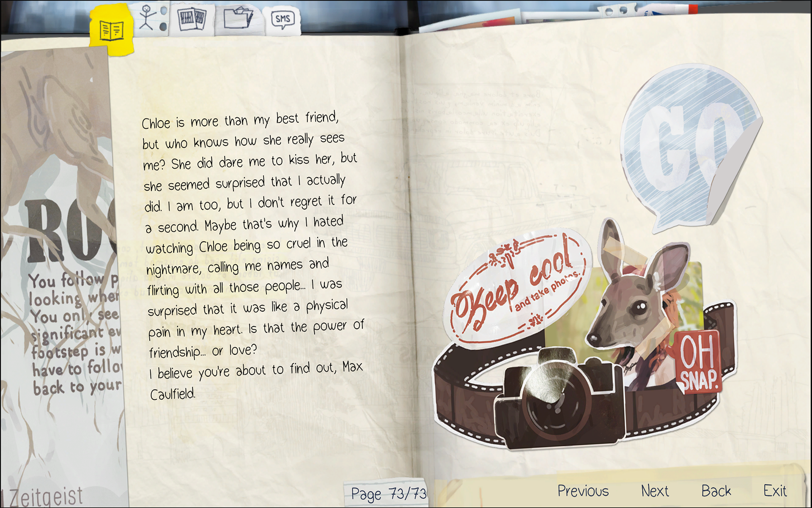The height and width of the screenshot is (508, 812).
Task: Open the yellow journal book tab
Action: pos(112,30)
